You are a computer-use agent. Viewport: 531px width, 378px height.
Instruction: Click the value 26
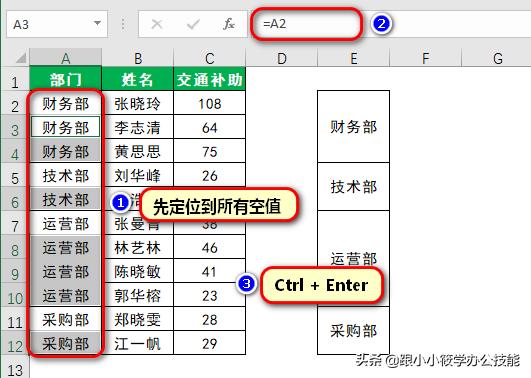pyautogui.click(x=210, y=176)
